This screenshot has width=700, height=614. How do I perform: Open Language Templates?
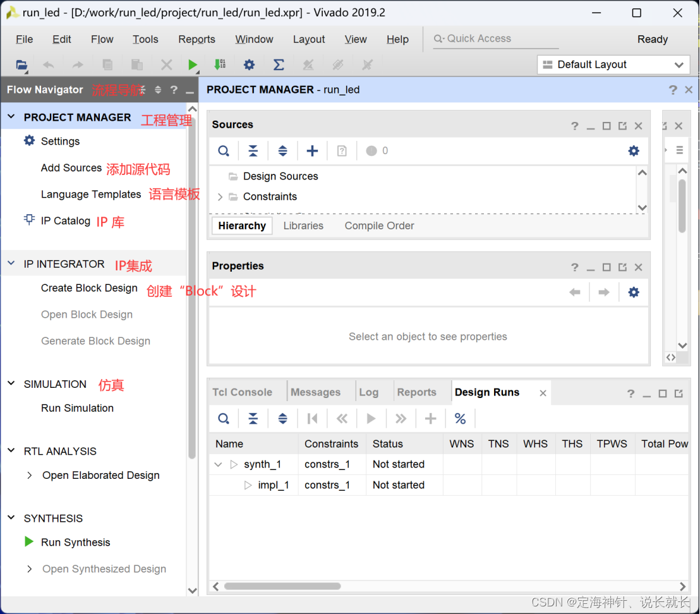point(90,195)
